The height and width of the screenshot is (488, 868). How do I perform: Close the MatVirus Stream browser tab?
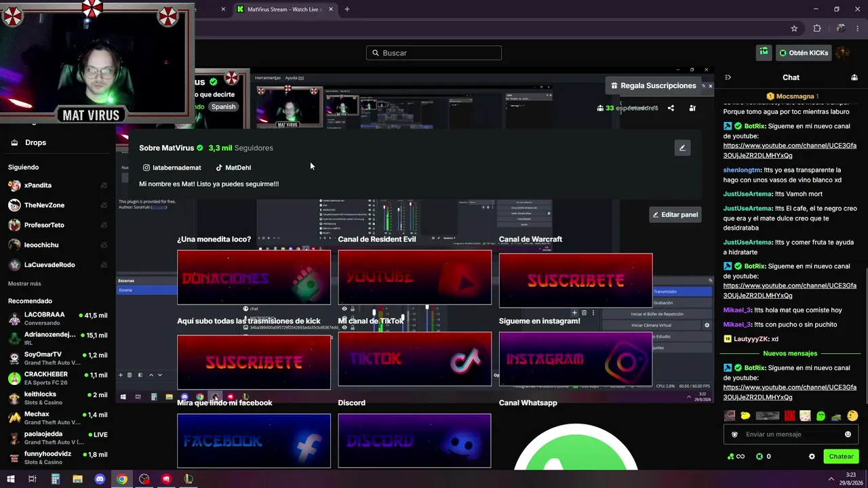click(330, 9)
